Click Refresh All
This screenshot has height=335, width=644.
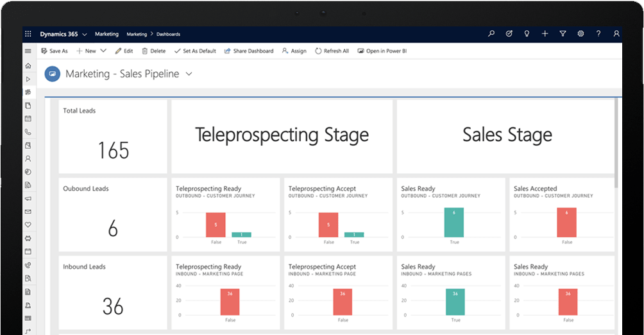coord(332,51)
